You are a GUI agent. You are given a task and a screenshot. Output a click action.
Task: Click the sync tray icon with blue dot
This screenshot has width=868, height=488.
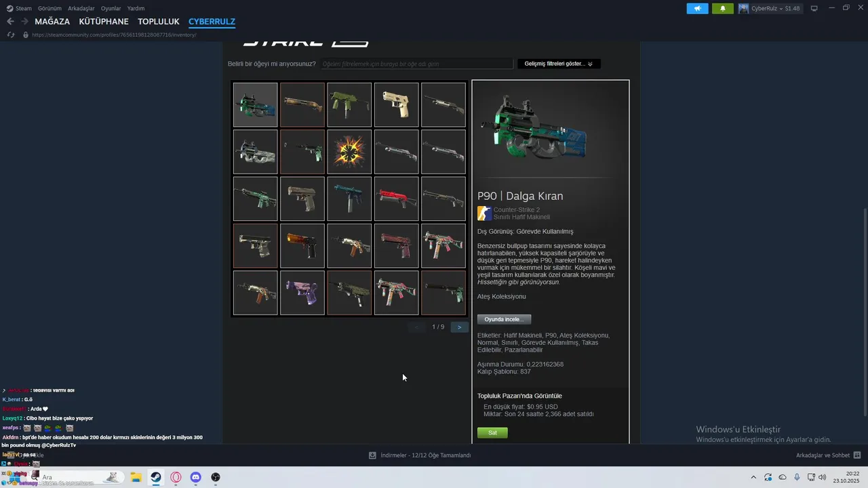click(768, 477)
